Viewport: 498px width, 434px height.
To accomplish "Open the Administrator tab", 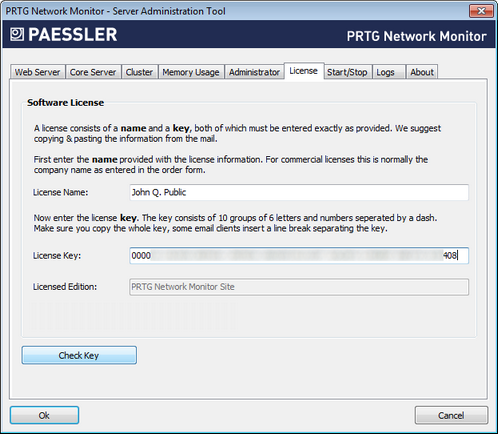I will coord(254,72).
